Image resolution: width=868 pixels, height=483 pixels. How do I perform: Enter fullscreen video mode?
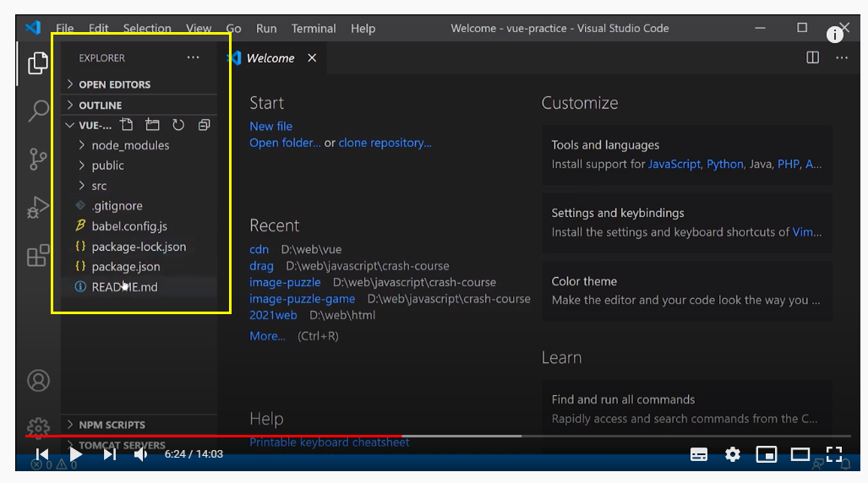coord(833,455)
